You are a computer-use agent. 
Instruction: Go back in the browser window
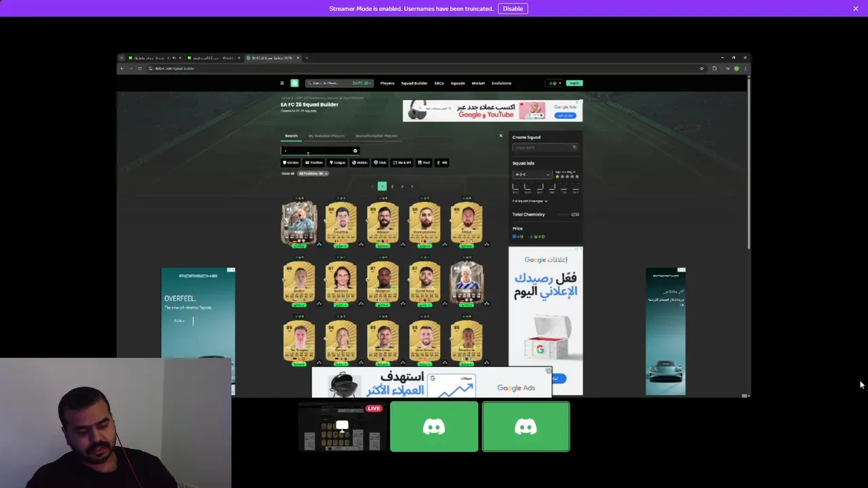122,68
